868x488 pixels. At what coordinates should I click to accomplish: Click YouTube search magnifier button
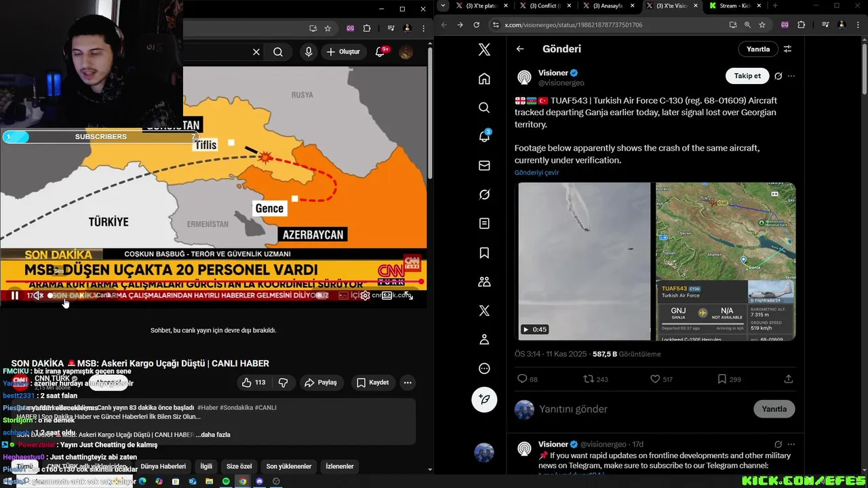click(278, 52)
